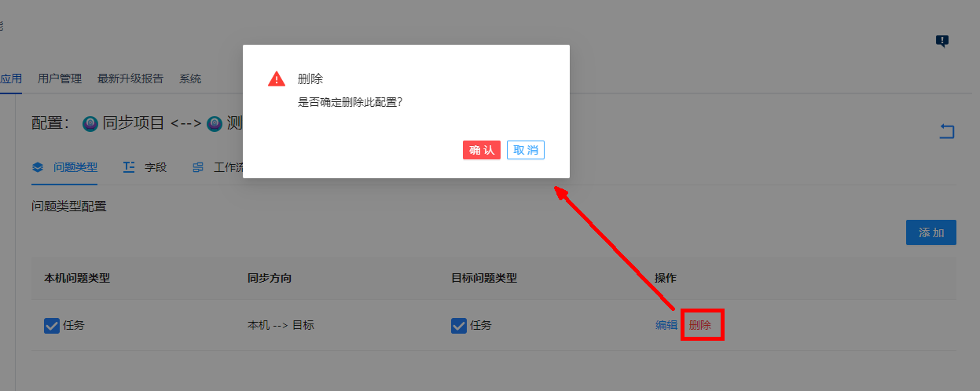Click the text icon on the 字段 tab
Image resolution: width=980 pixels, height=391 pixels.
coord(129,167)
